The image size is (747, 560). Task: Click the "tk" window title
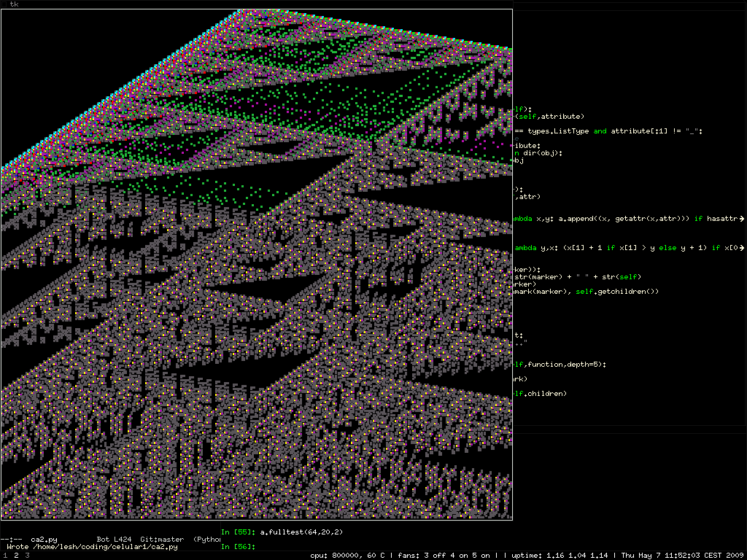(x=15, y=4)
